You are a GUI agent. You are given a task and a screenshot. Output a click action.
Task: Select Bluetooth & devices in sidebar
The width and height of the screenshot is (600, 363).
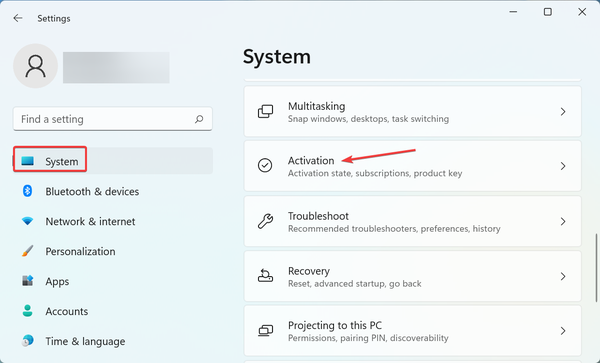(x=92, y=191)
